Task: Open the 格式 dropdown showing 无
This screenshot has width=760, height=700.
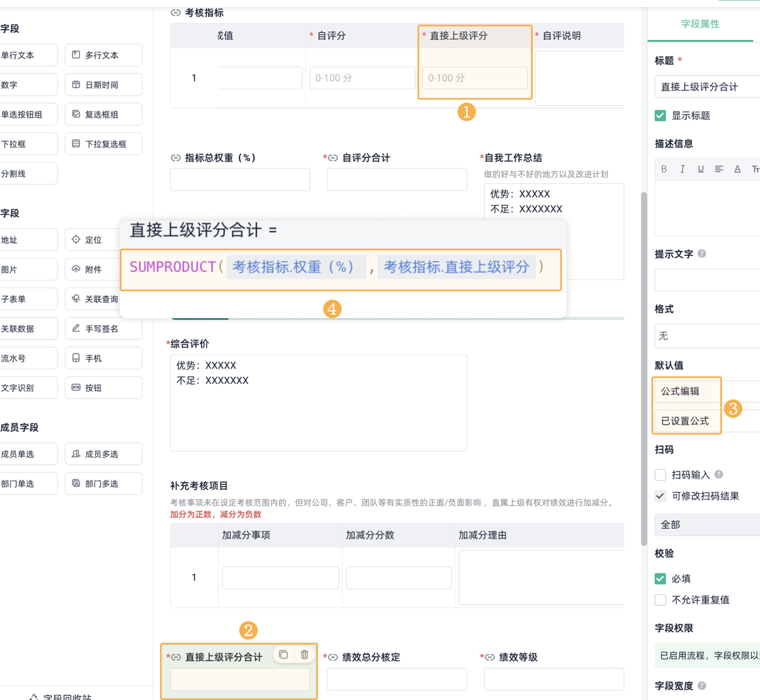Action: (x=707, y=336)
